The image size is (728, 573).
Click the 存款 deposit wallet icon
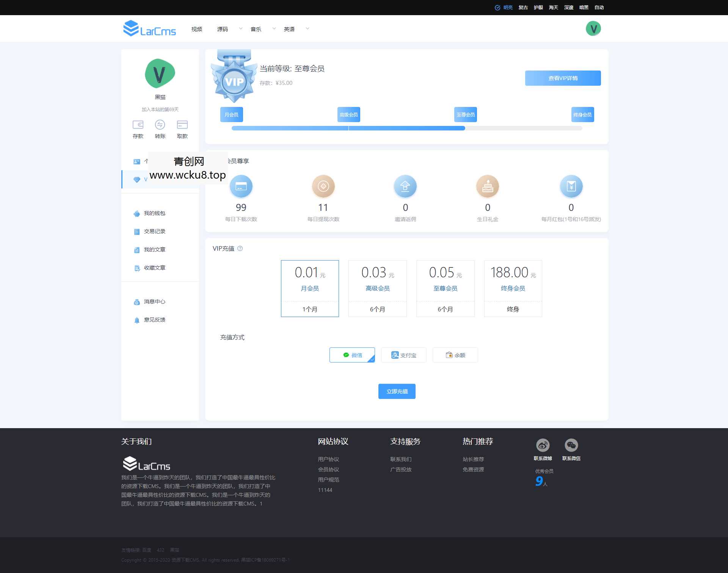[x=138, y=125]
